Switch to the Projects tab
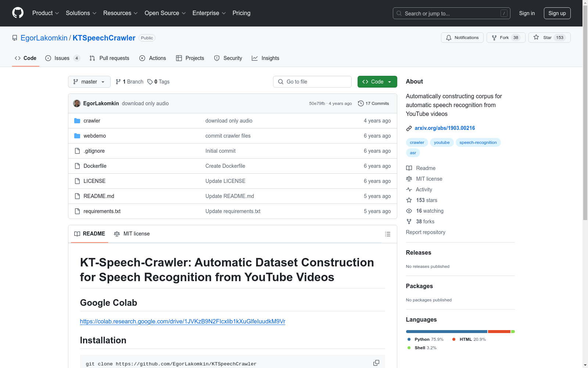 [190, 58]
